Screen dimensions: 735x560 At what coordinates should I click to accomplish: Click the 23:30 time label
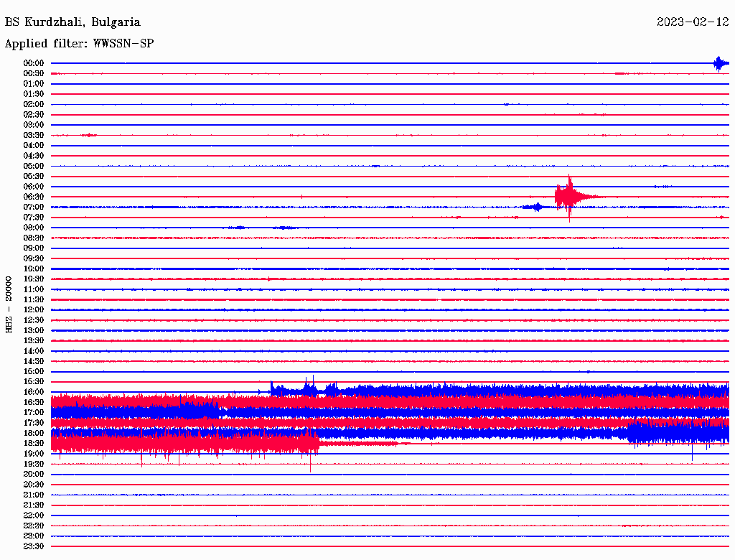coord(34,546)
